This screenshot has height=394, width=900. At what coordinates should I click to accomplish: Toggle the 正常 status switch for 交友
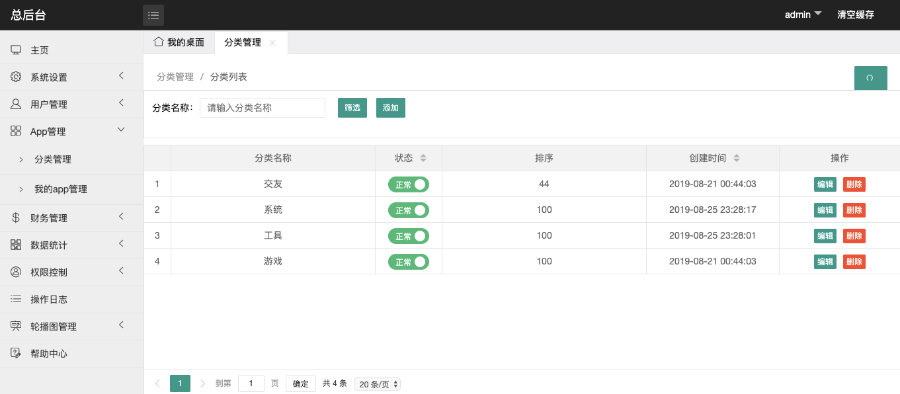pos(409,184)
